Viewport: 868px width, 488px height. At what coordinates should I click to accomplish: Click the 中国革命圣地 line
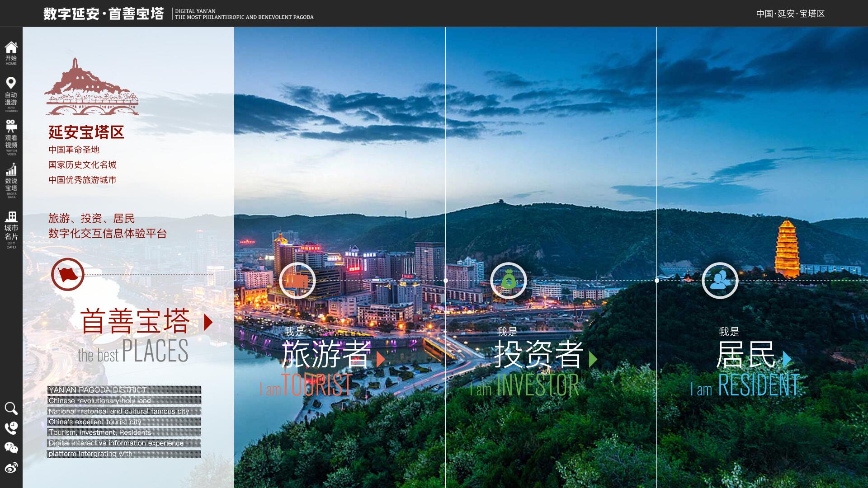(x=74, y=150)
